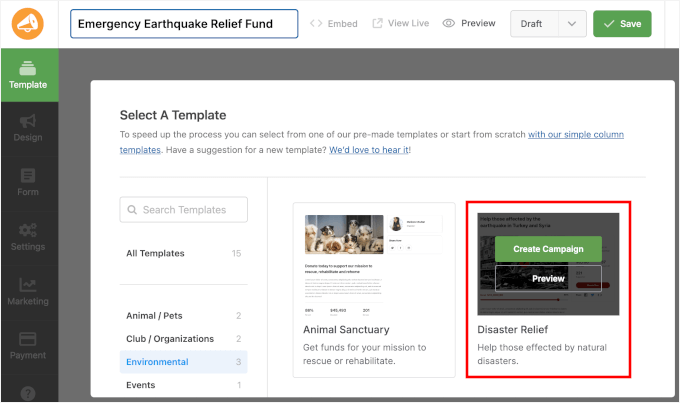Click Create Campaign on Disaster Relief

click(x=548, y=248)
